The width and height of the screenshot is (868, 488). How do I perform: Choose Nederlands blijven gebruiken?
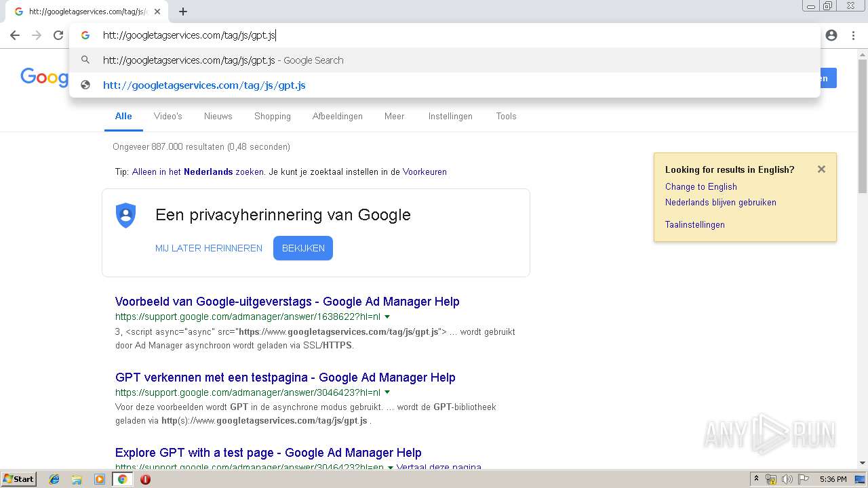tap(721, 203)
